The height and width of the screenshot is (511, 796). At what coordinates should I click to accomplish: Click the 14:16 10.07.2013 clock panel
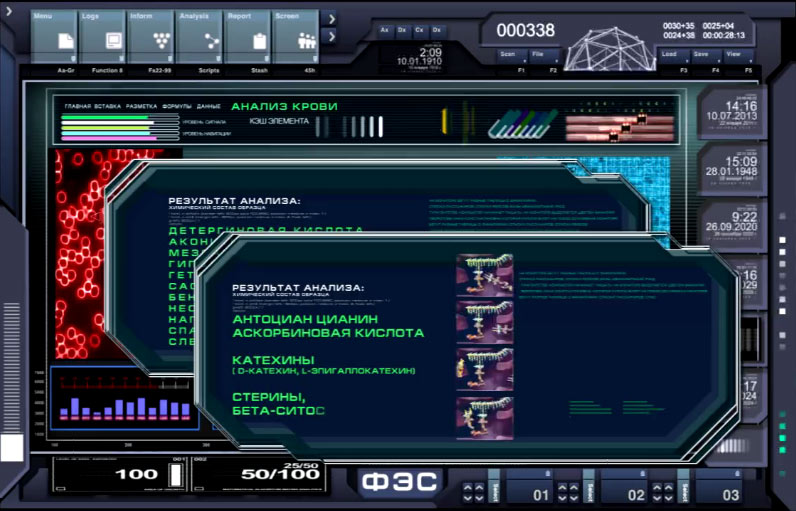click(x=732, y=113)
